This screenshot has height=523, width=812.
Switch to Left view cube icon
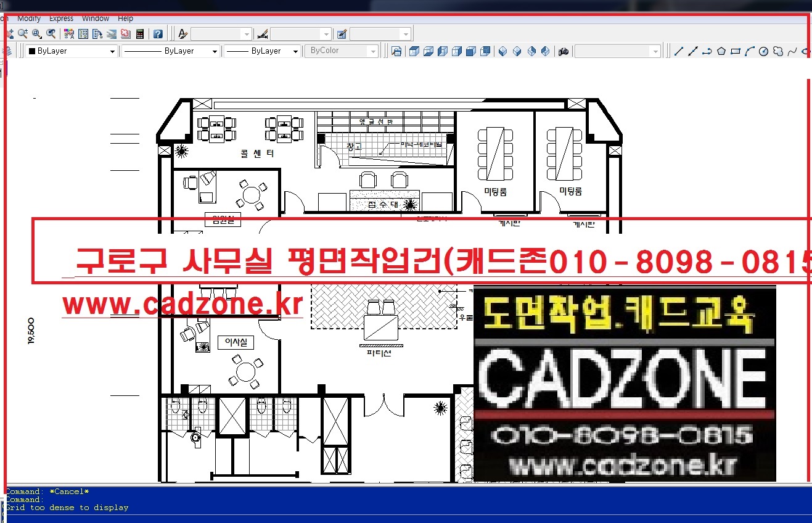(x=443, y=51)
